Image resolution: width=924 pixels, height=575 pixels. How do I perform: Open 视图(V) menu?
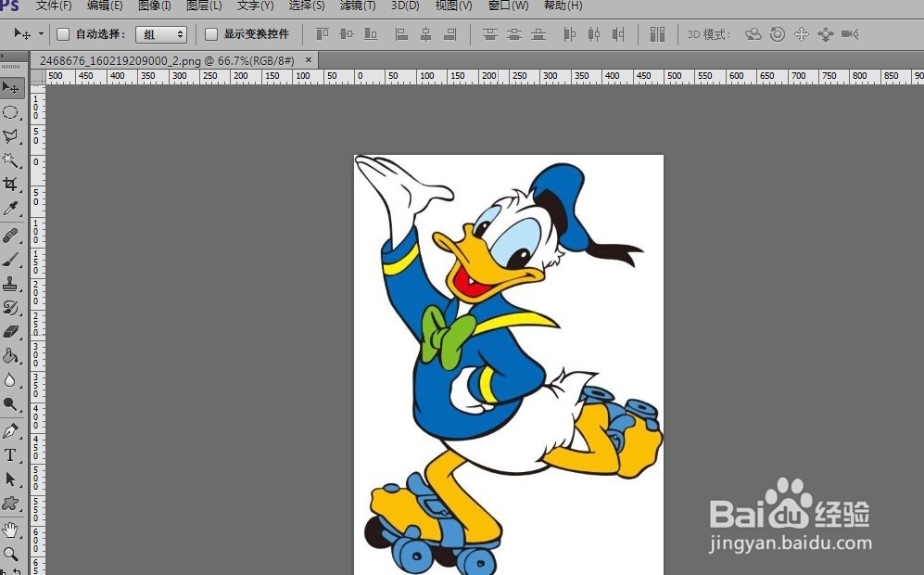coord(454,6)
